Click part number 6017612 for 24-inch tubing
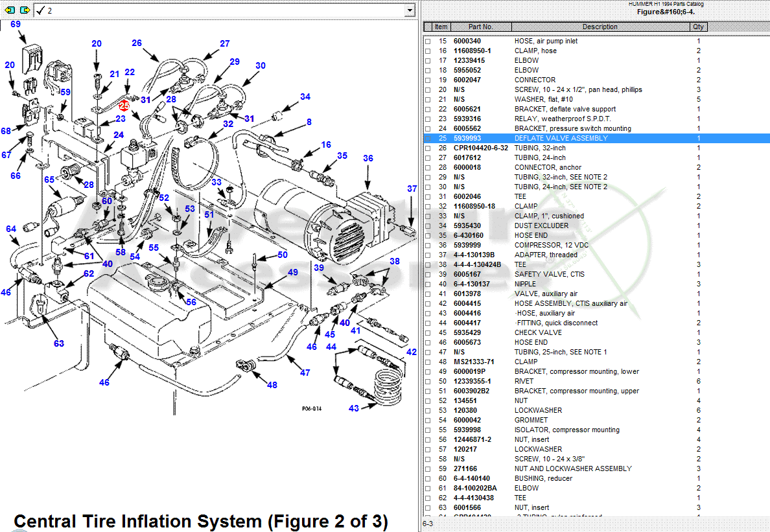This screenshot has height=532, width=770. click(467, 158)
